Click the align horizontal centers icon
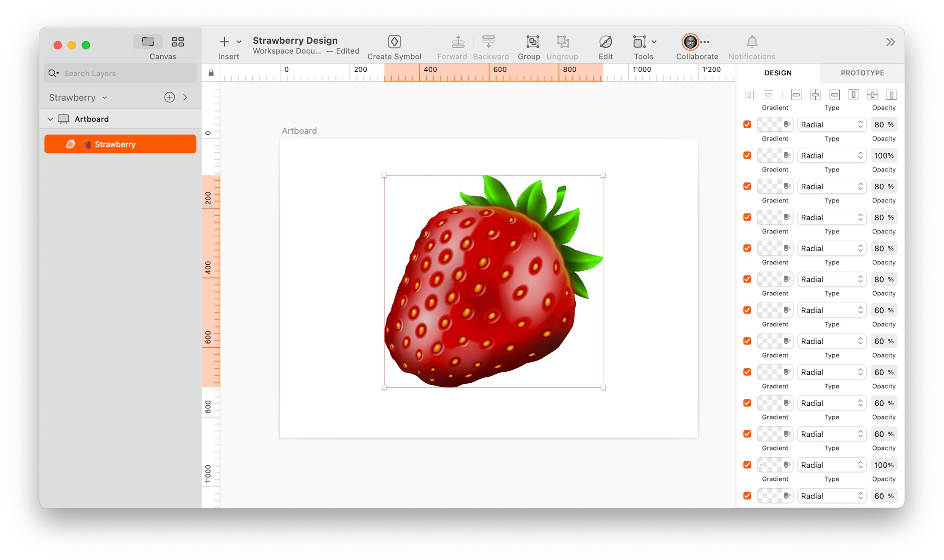Viewport: 944px width, 560px height. pos(816,94)
